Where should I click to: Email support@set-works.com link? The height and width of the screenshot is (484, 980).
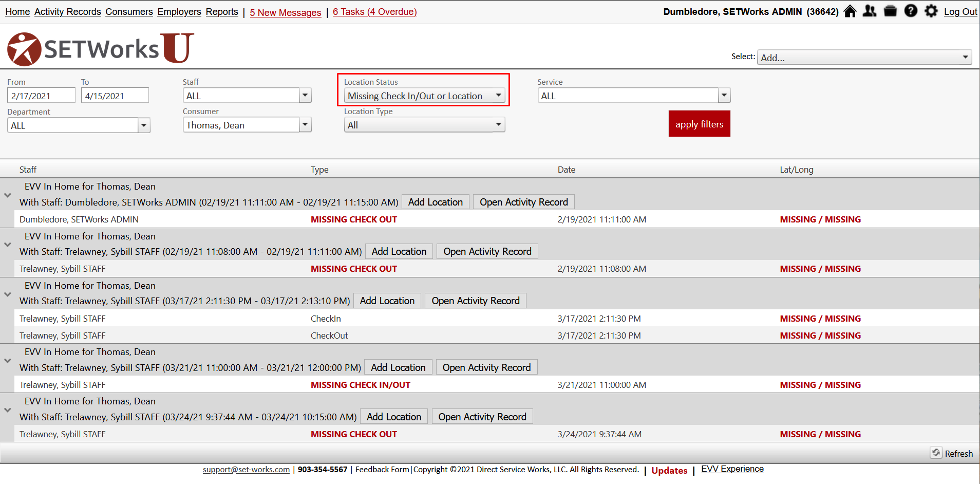pos(246,470)
